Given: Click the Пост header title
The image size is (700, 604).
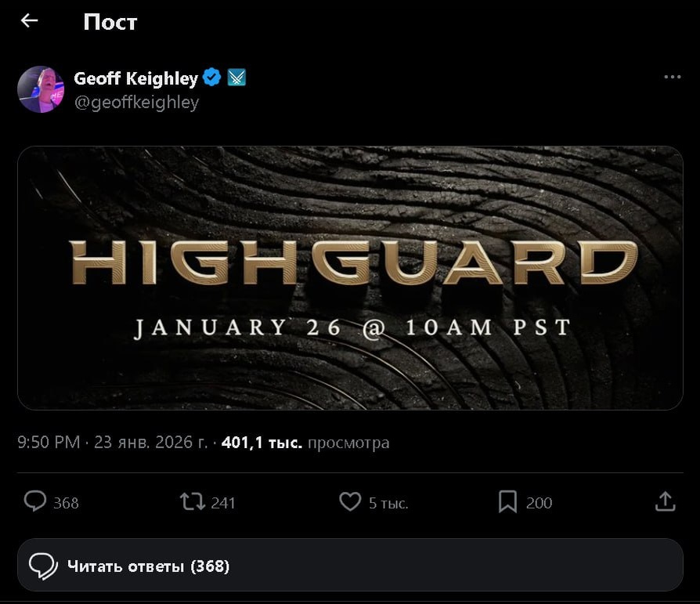Looking at the screenshot, I should 110,22.
